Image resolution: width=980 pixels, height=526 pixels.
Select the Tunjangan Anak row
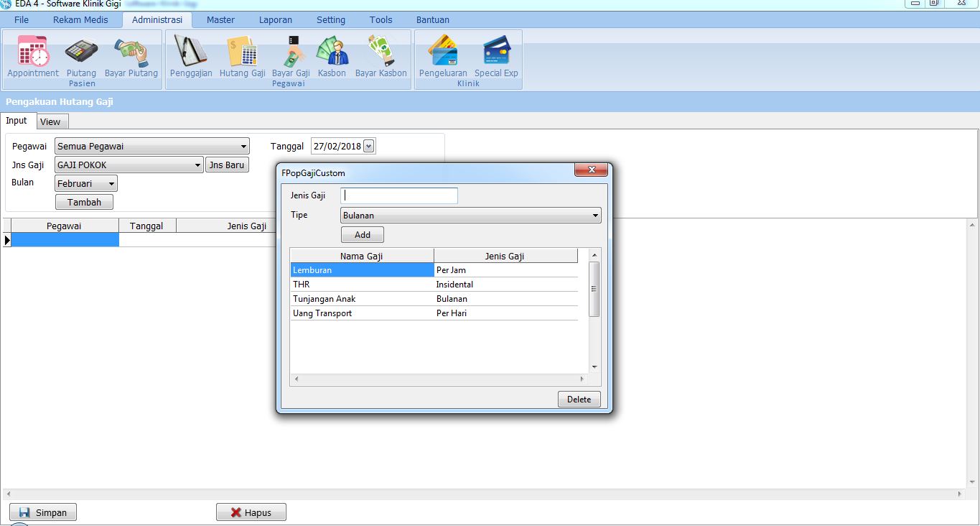(434, 299)
